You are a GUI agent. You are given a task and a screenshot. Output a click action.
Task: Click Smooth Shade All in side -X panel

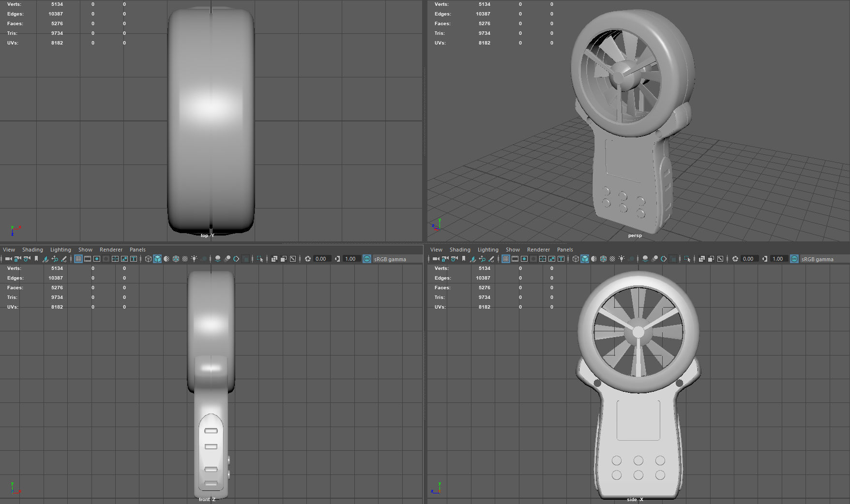585,259
